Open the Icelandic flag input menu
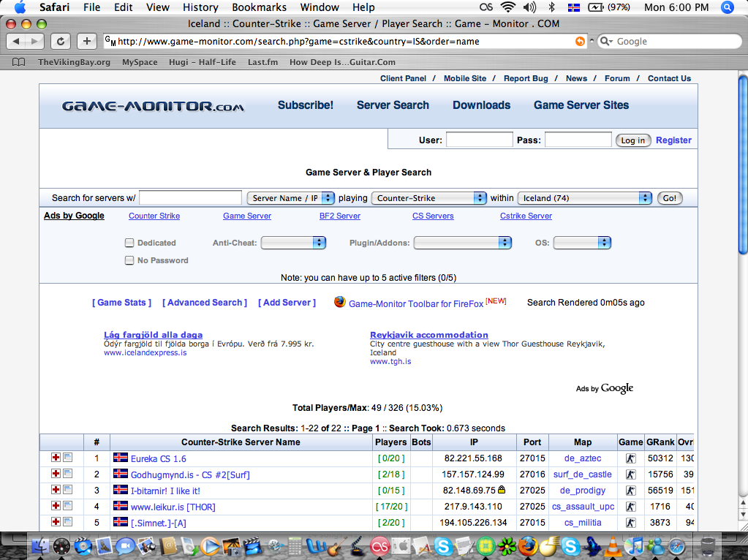 pyautogui.click(x=573, y=7)
